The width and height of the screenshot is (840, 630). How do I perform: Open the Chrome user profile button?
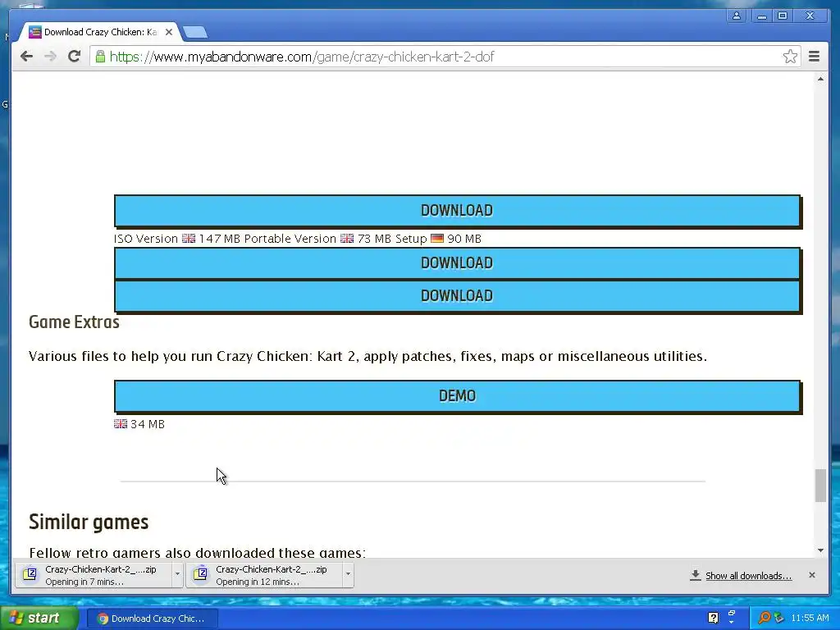click(x=737, y=16)
